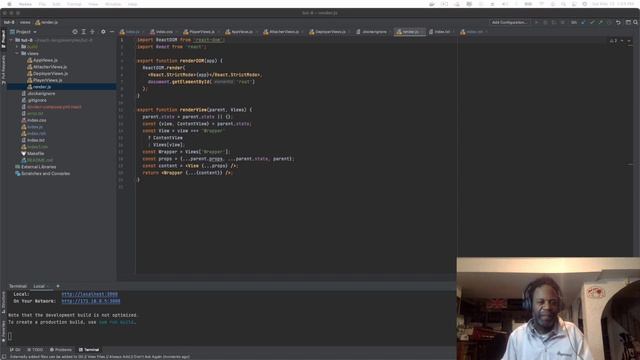Switch to the PlayerViews.js editor tab
The height and width of the screenshot is (360, 640).
point(201,32)
